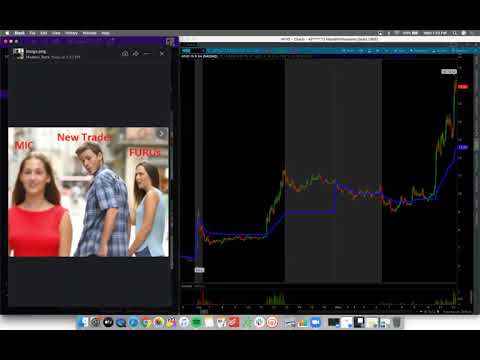Open the symbol dropdown arrow next to the ticker
480x360 pixels.
(204, 51)
